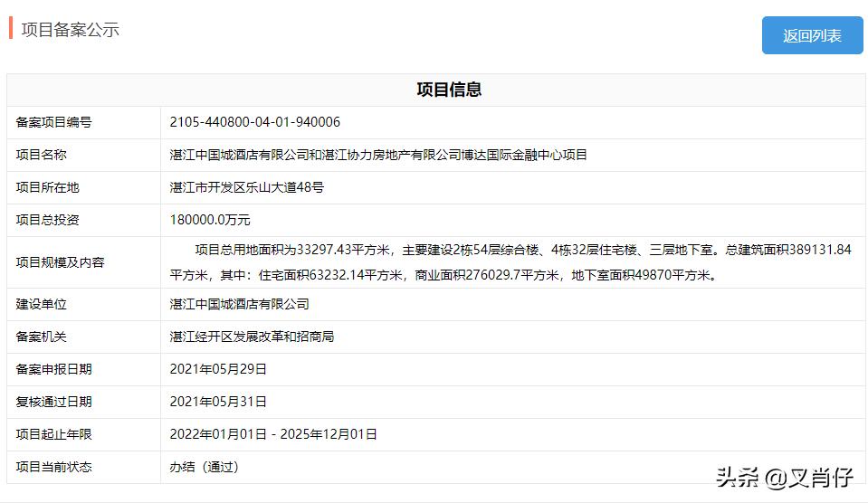The height and width of the screenshot is (503, 868).
Task: Select the 项目备案公示 page heading
Action: point(71,30)
